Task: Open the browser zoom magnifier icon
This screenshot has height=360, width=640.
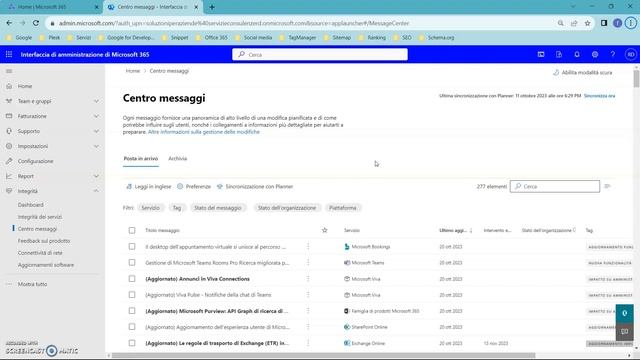Action: point(560,23)
